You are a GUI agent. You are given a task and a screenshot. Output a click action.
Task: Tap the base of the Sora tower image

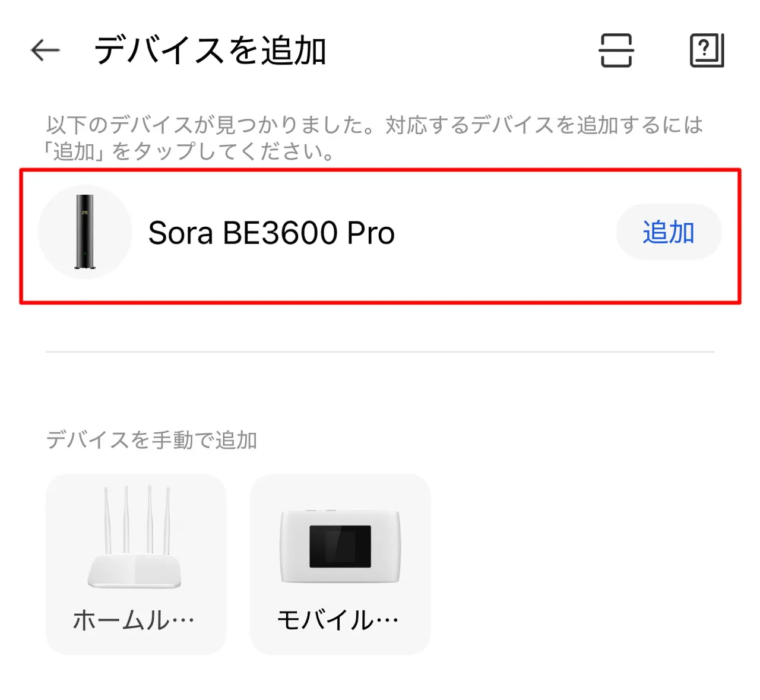(x=85, y=267)
